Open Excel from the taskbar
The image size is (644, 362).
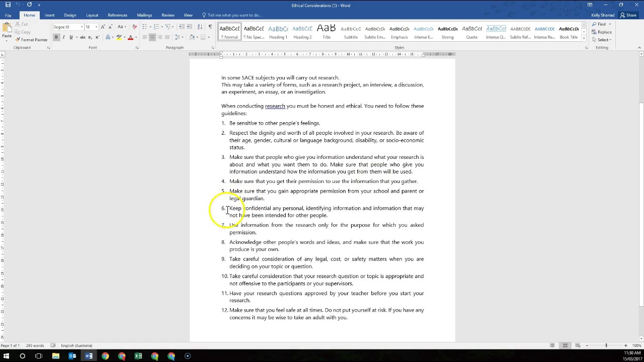(x=138, y=356)
